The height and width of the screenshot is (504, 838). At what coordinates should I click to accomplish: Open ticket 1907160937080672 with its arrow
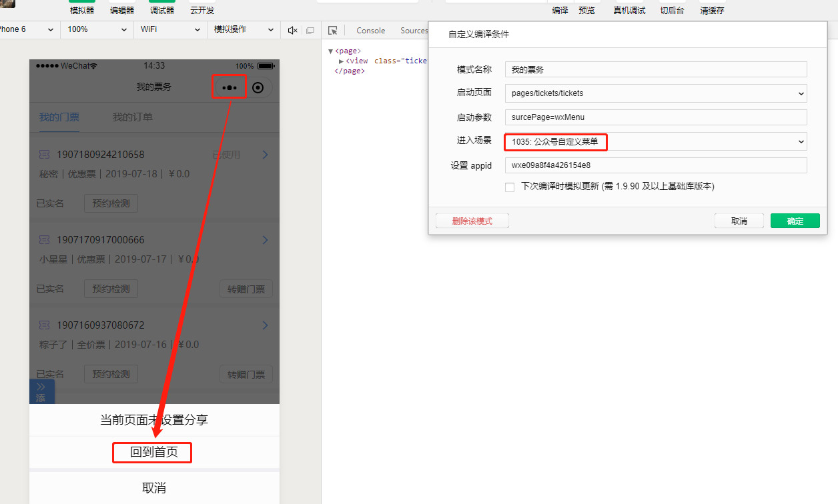(265, 325)
